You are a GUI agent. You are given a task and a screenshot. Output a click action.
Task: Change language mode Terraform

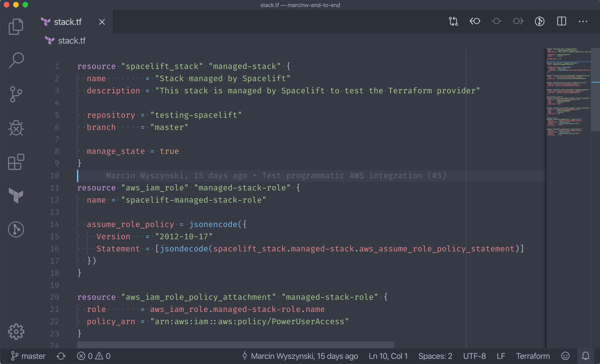pos(533,356)
